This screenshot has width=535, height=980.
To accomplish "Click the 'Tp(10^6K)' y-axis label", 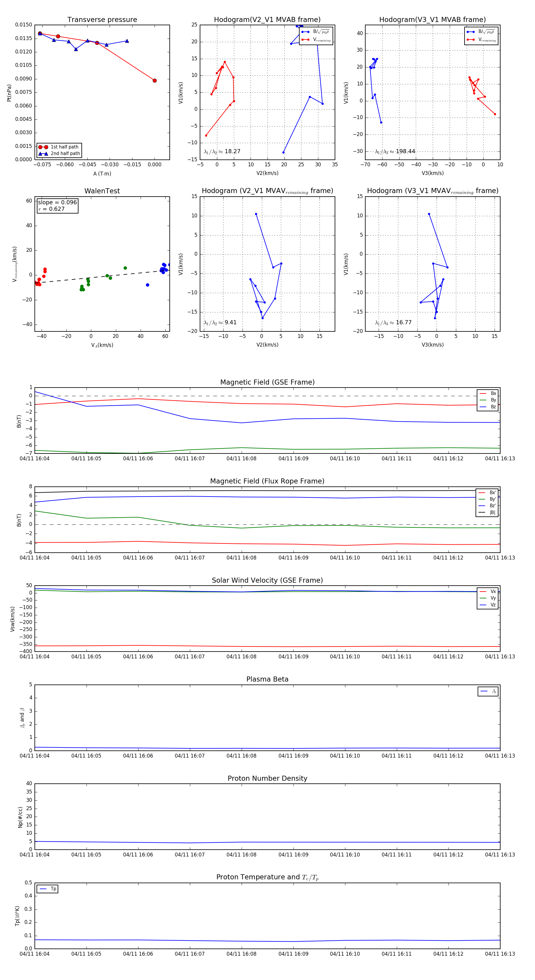I will click(17, 916).
